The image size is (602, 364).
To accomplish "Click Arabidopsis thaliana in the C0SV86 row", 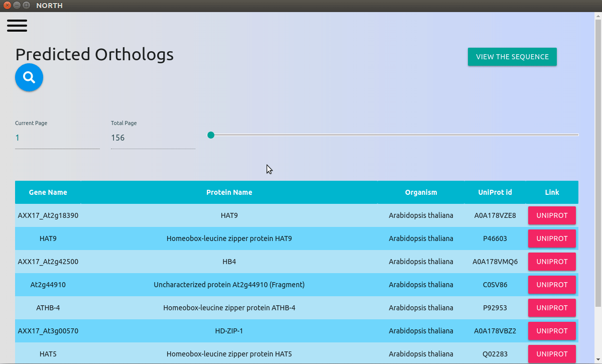I will pyautogui.click(x=421, y=285).
